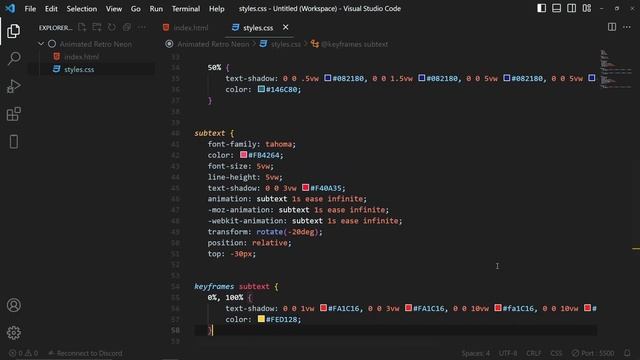Toggle the bottom panel layout icon
Screen dimensions: 640x360
[x=556, y=8]
